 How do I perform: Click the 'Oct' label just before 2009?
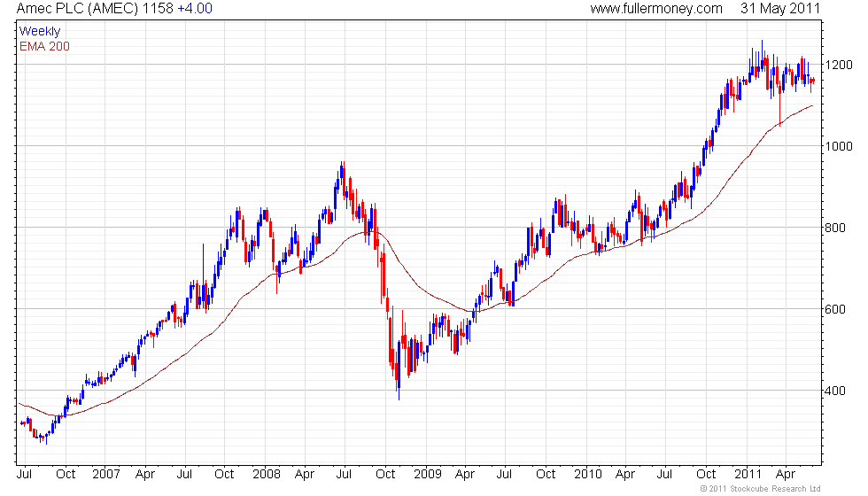pos(385,475)
